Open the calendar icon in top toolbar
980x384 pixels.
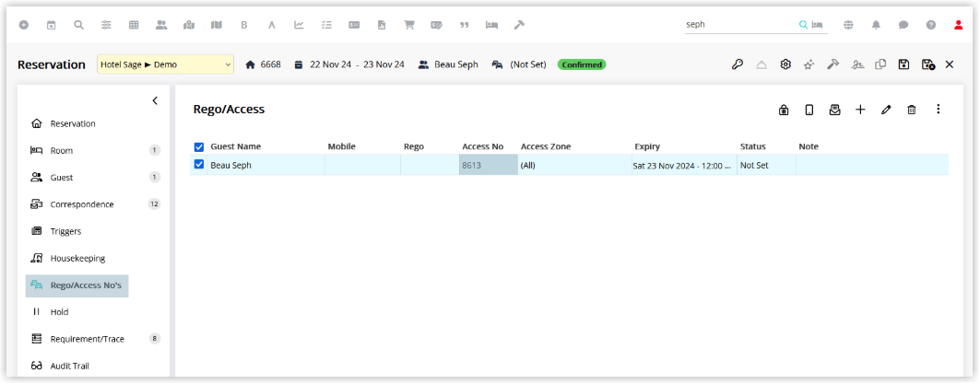(x=52, y=25)
